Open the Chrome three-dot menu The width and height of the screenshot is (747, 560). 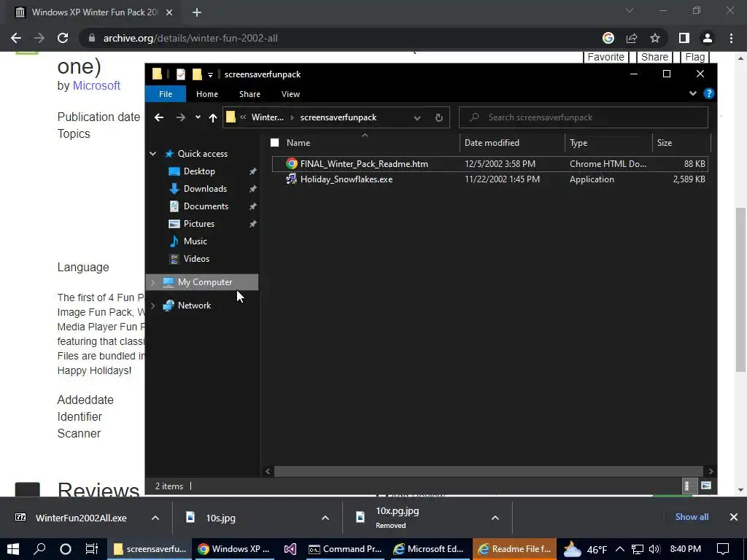[731, 38]
